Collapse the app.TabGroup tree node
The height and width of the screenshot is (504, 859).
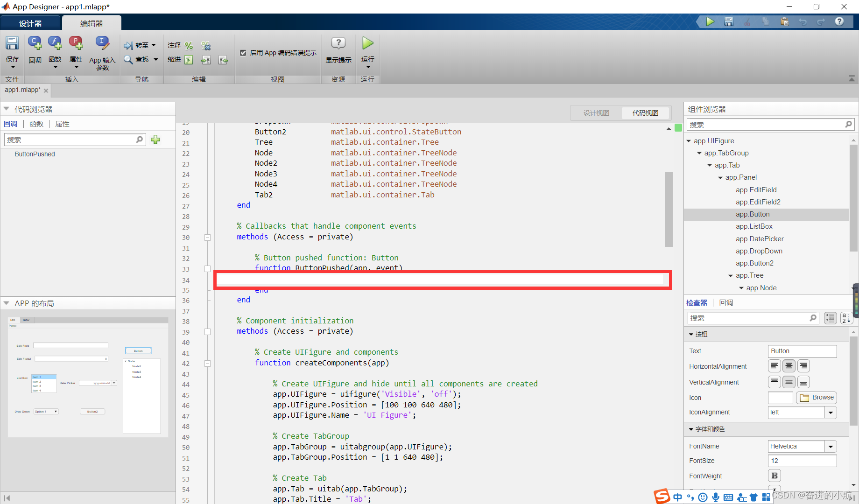pos(699,153)
